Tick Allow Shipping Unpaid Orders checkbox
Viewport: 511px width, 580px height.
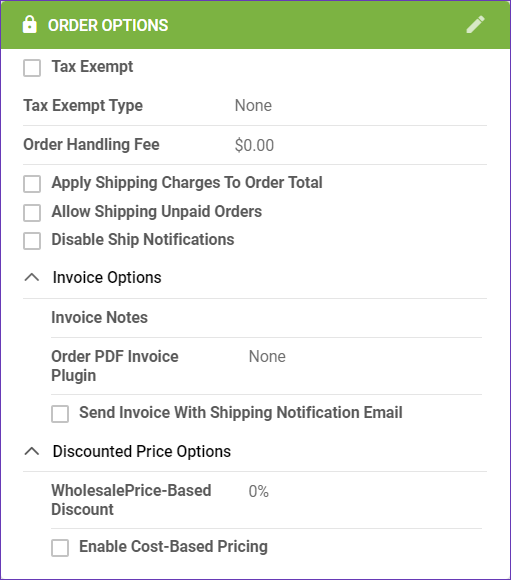[x=32, y=213]
